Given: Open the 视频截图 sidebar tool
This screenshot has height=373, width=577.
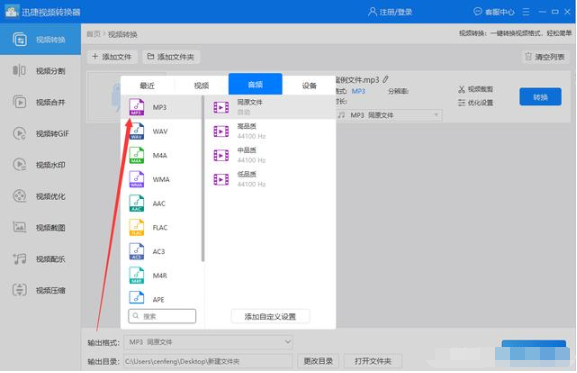Looking at the screenshot, I should pos(40,227).
